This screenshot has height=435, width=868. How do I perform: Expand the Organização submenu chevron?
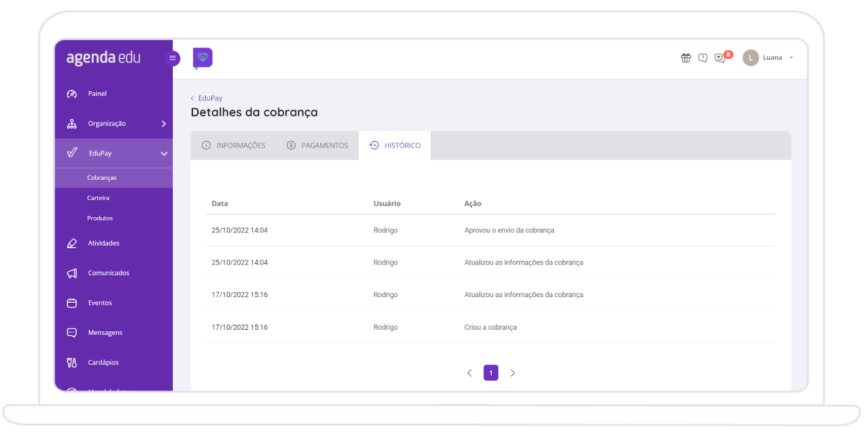[x=163, y=124]
